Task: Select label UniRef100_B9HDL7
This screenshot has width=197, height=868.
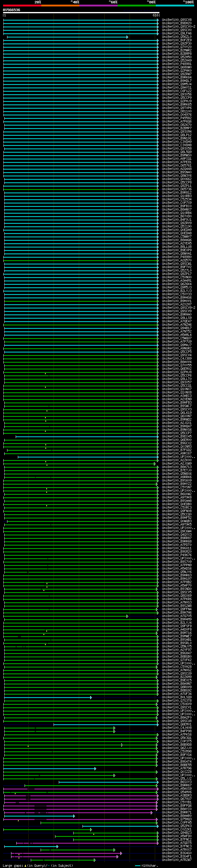Action: (177, 81)
